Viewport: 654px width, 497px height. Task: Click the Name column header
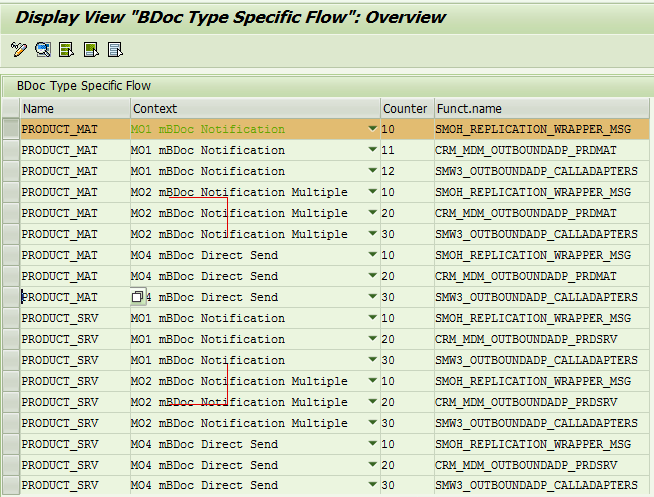75,108
